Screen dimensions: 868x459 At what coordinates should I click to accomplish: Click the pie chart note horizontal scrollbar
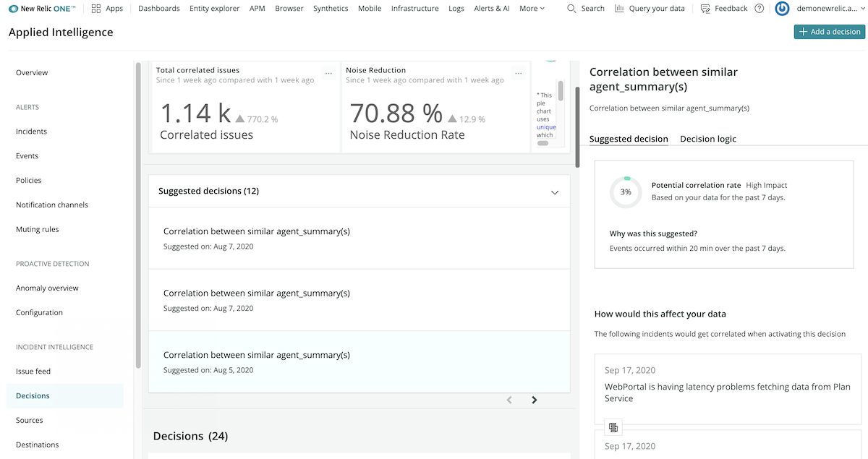(x=543, y=143)
